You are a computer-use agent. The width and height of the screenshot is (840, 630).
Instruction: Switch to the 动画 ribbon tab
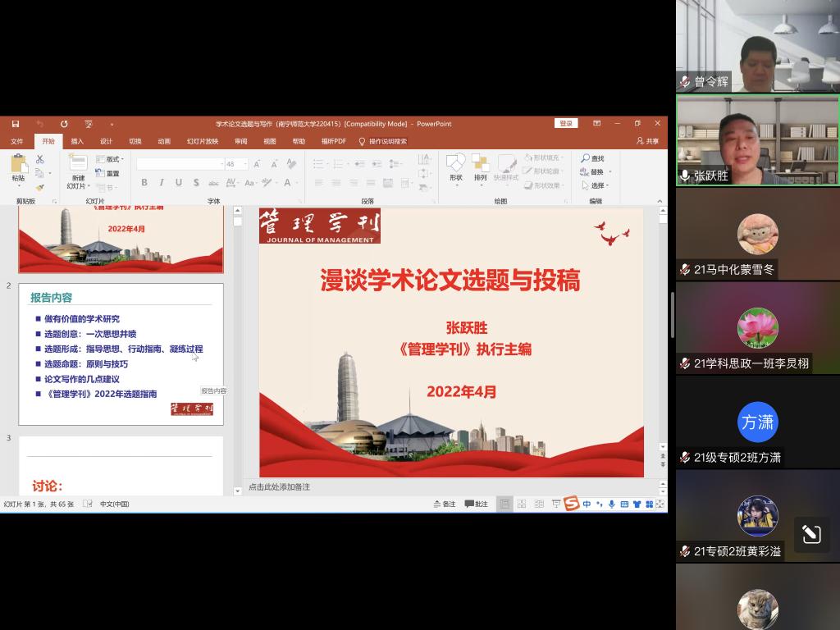tap(164, 141)
